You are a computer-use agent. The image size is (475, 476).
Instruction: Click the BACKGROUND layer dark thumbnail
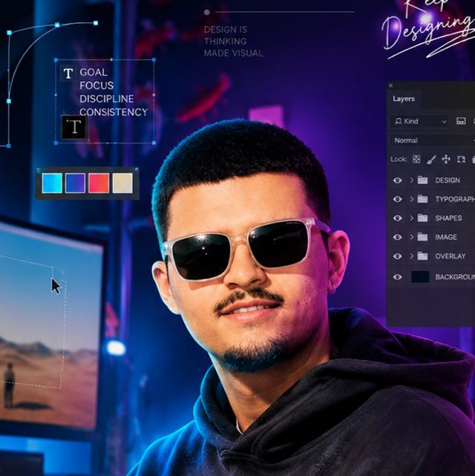pyautogui.click(x=420, y=277)
